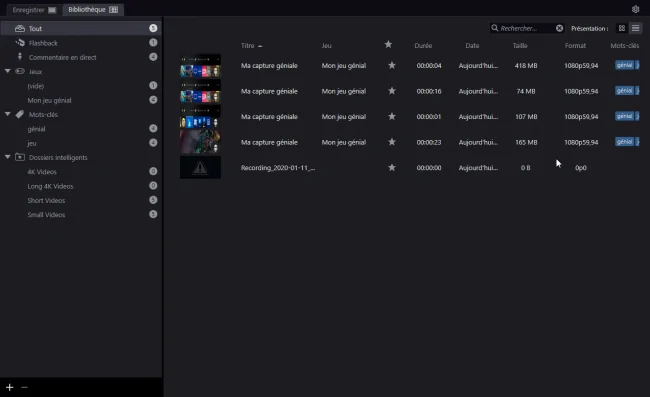Click the favorites star column header
This screenshot has height=397, width=650.
point(388,44)
